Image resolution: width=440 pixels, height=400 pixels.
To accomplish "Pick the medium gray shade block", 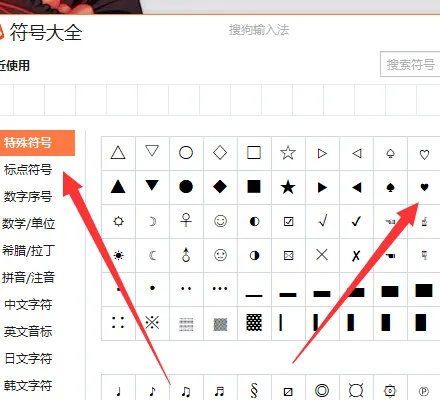I will coord(220,323).
